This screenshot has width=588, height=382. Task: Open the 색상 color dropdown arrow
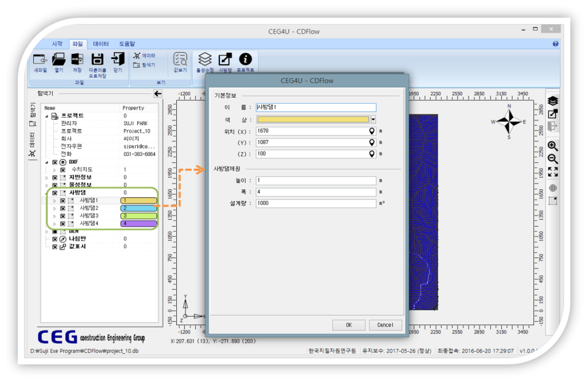(x=373, y=119)
